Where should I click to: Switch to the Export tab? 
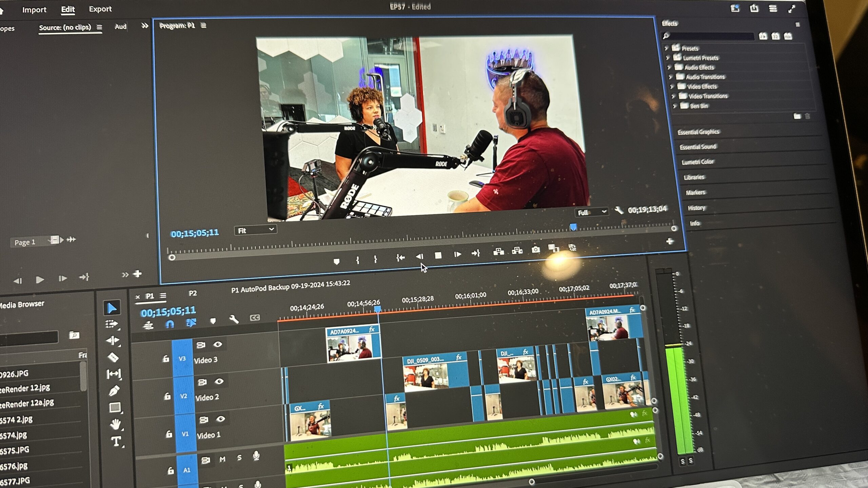point(100,9)
